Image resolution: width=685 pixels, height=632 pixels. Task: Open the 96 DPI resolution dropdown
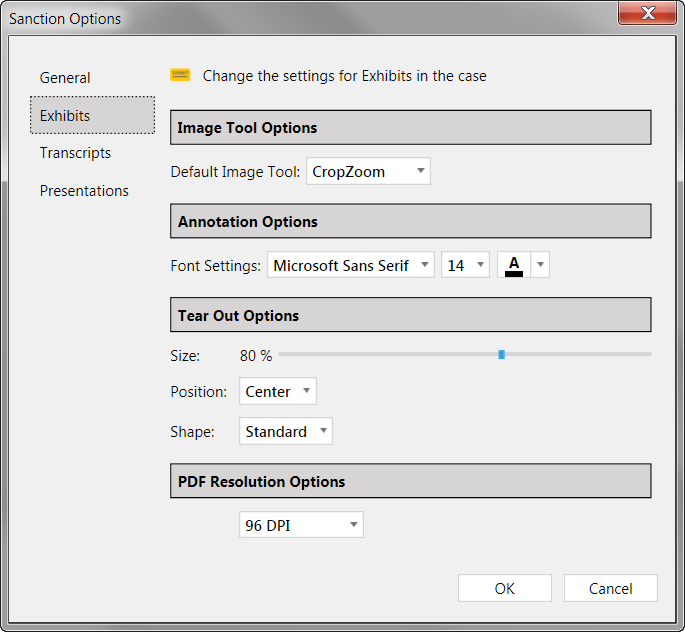coord(301,525)
